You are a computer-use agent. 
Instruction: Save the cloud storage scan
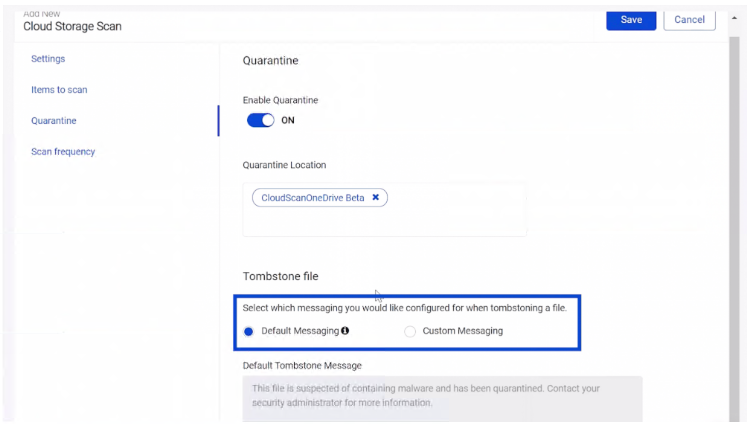click(x=631, y=20)
